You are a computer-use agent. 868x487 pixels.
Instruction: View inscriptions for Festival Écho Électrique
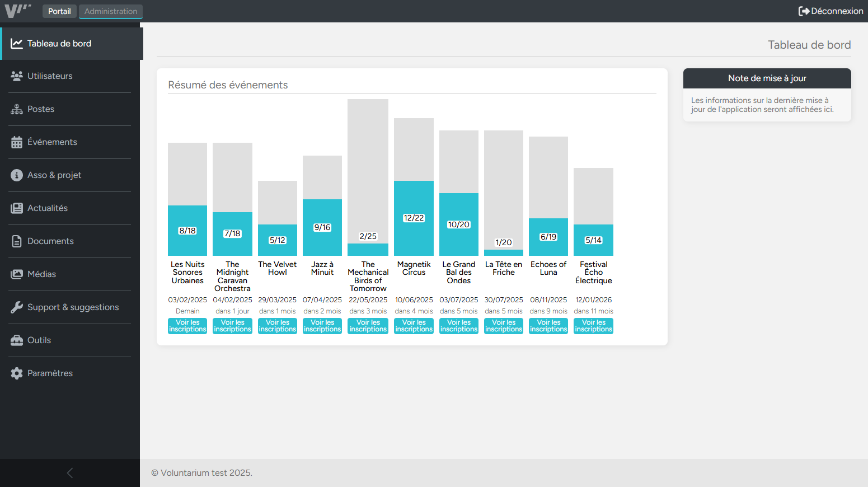(x=593, y=326)
